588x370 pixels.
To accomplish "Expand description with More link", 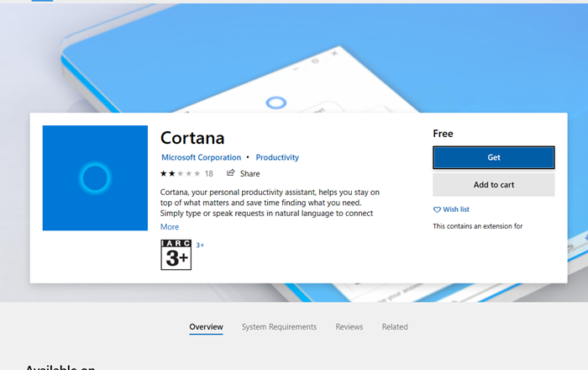I will pos(170,227).
